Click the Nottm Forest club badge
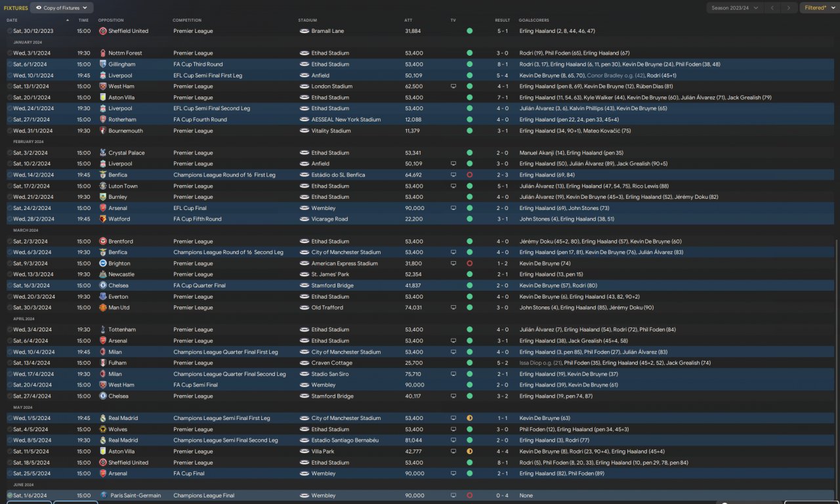This screenshot has height=504, width=840. pos(103,53)
